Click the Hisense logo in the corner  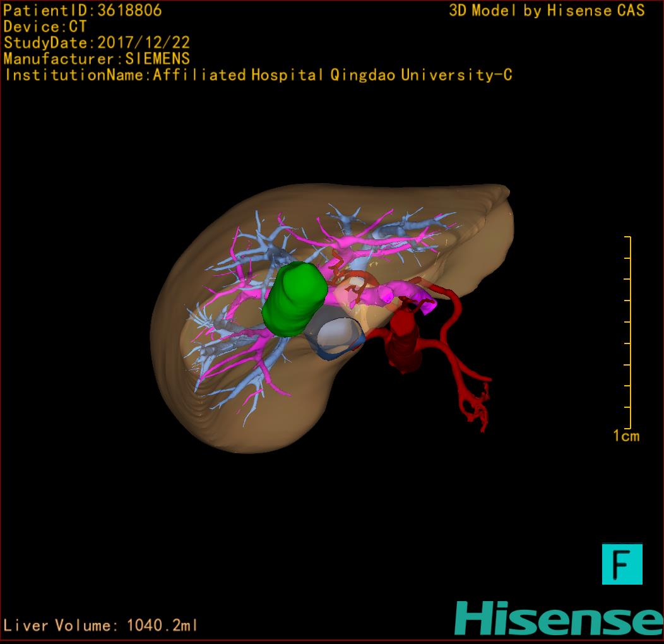pyautogui.click(x=559, y=619)
